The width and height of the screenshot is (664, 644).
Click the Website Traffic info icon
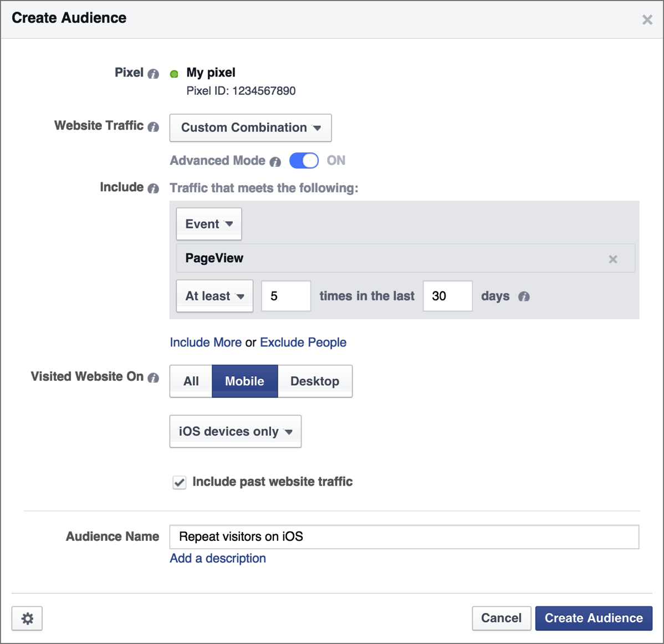(154, 126)
